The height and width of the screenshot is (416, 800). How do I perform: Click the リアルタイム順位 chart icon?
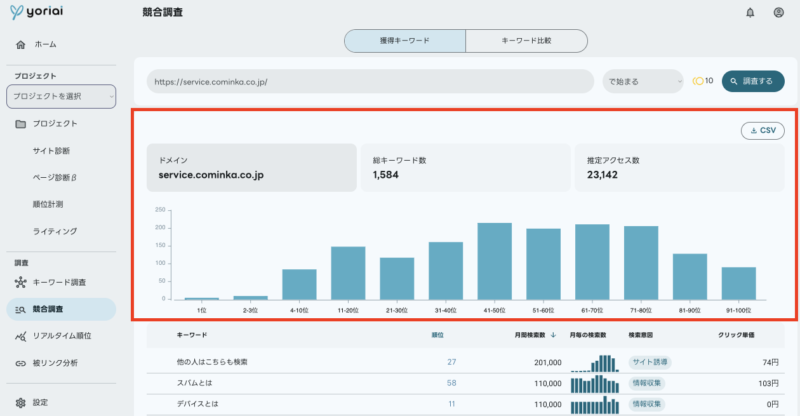20,336
